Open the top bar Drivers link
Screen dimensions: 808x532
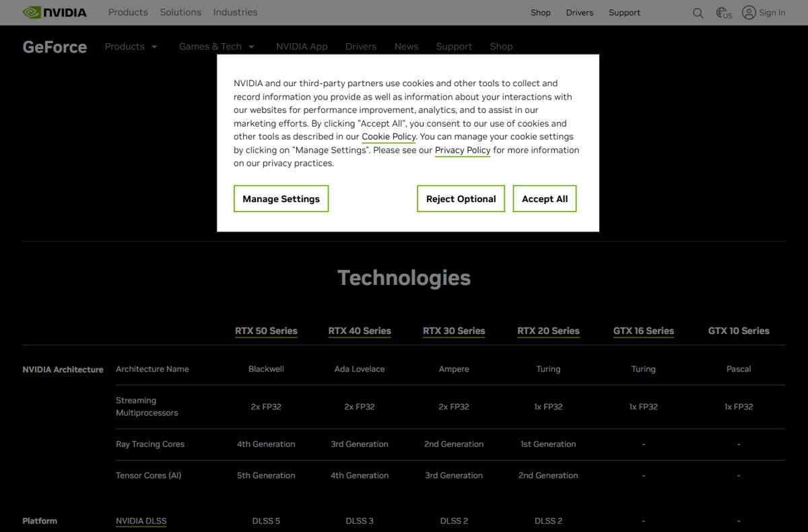pos(580,13)
